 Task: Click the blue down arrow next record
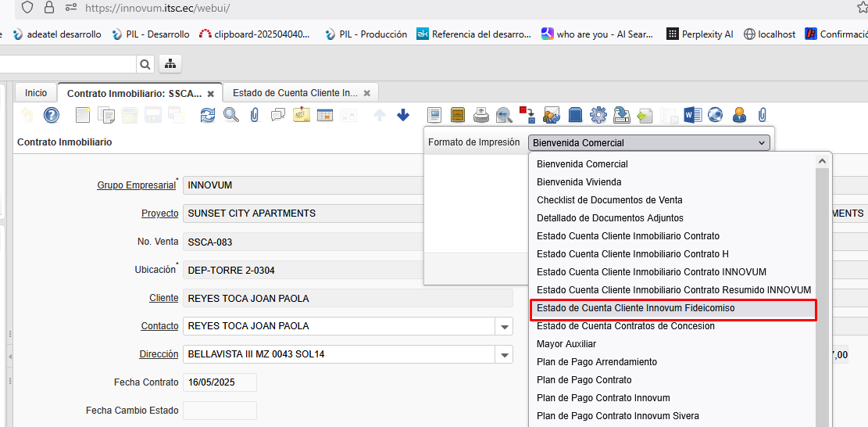pos(403,115)
